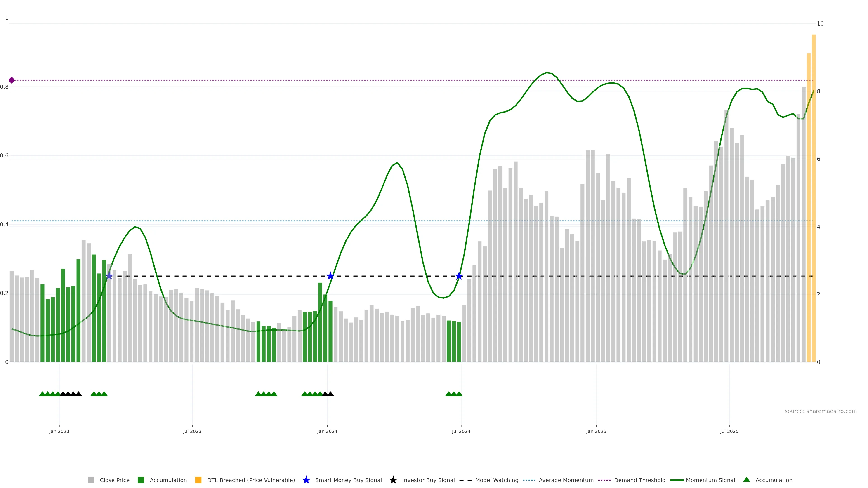Image resolution: width=868 pixels, height=488 pixels.
Task: Click the green triangle Accumulation legend icon
Action: (746, 480)
